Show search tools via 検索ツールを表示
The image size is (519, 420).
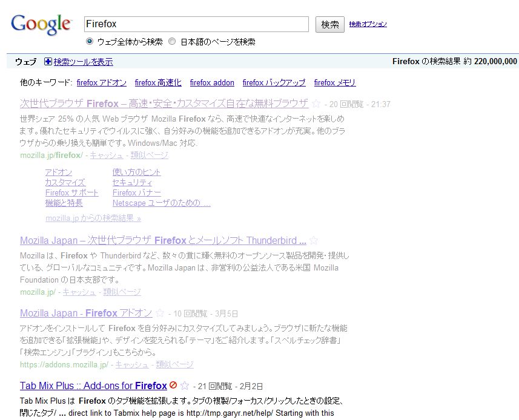83,62
